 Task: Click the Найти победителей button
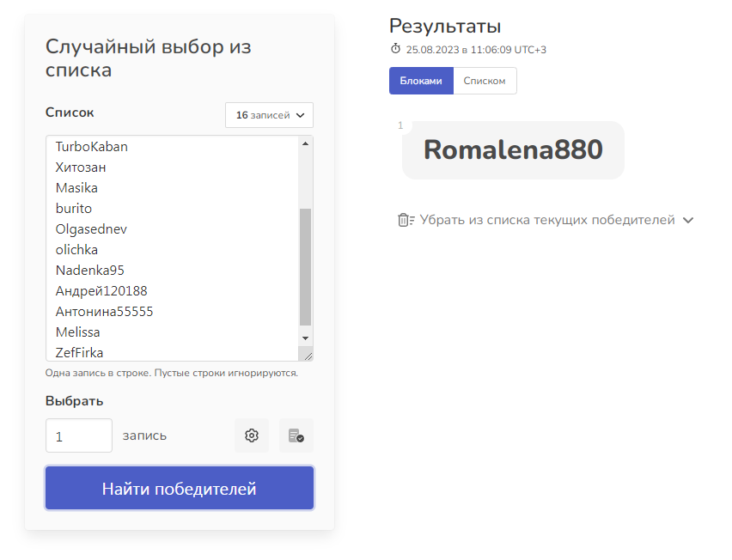pyautogui.click(x=180, y=488)
